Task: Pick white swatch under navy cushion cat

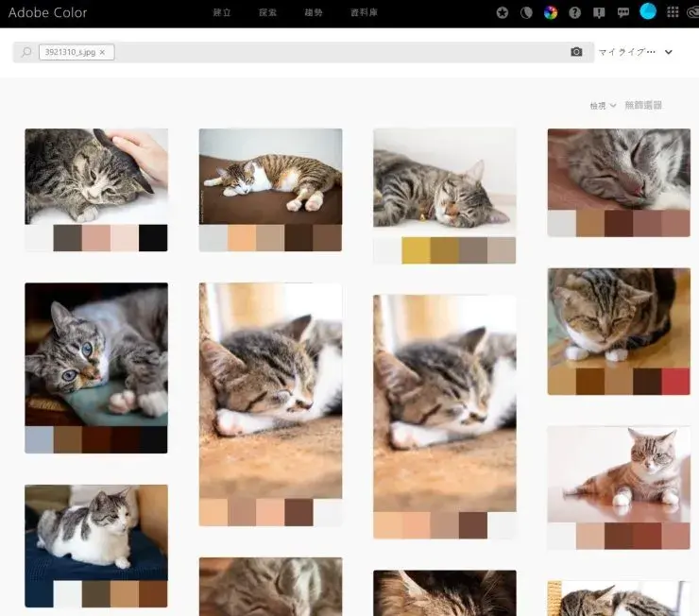Action: click(68, 593)
